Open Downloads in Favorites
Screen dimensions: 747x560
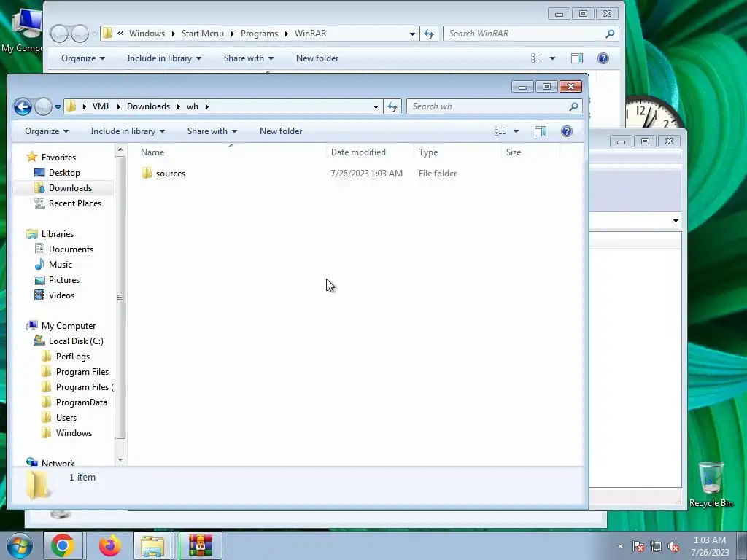[70, 188]
